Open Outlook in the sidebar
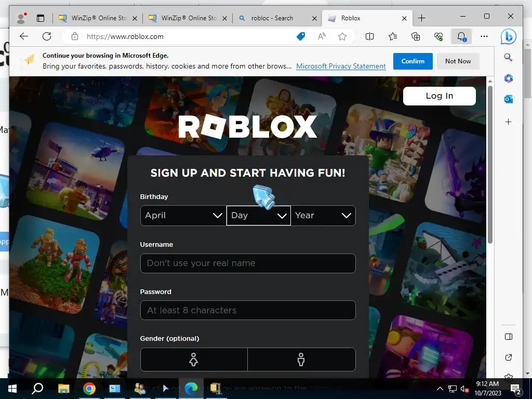The height and width of the screenshot is (399, 532). click(508, 99)
